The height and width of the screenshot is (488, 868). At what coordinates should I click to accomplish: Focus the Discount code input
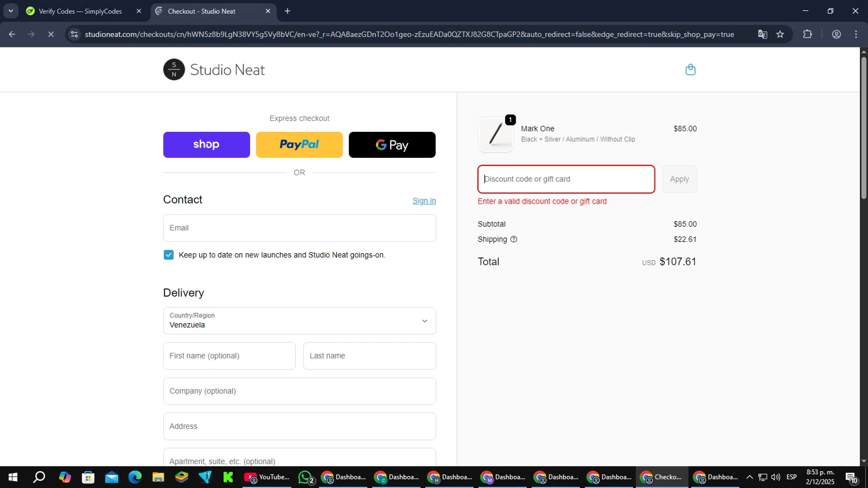click(566, 179)
